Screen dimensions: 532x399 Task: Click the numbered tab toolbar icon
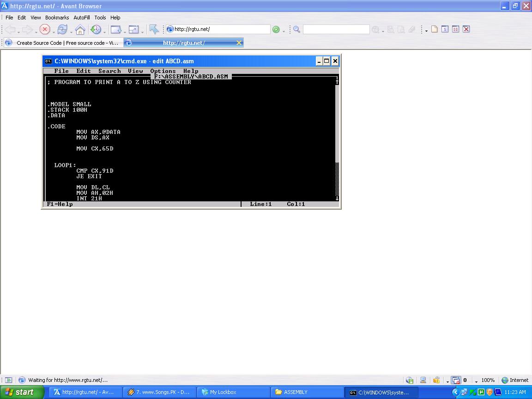click(x=445, y=29)
